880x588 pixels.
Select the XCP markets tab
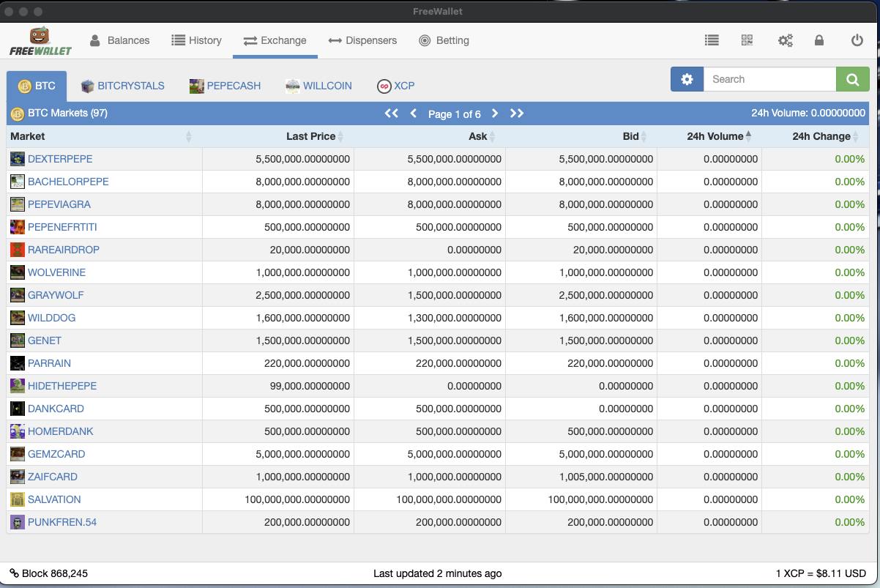coord(396,86)
